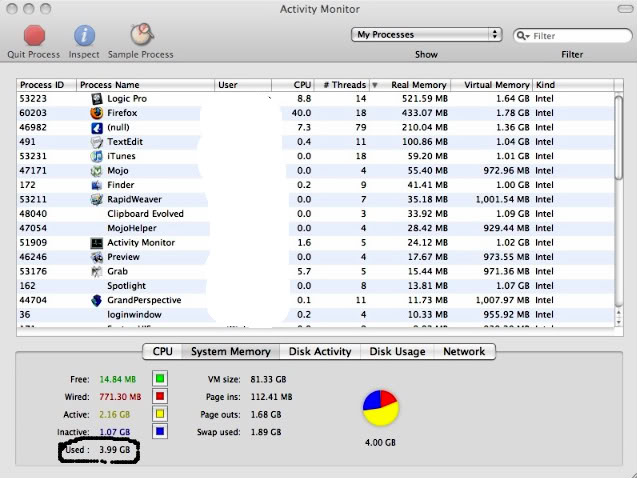Select the loginwindow process row
Screen dimensions: 637x478
[315, 315]
